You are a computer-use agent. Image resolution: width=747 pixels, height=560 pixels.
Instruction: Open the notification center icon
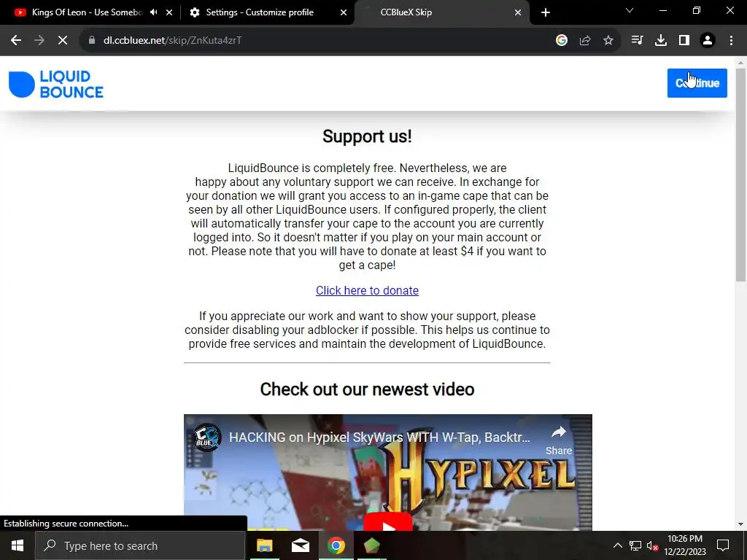(723, 545)
